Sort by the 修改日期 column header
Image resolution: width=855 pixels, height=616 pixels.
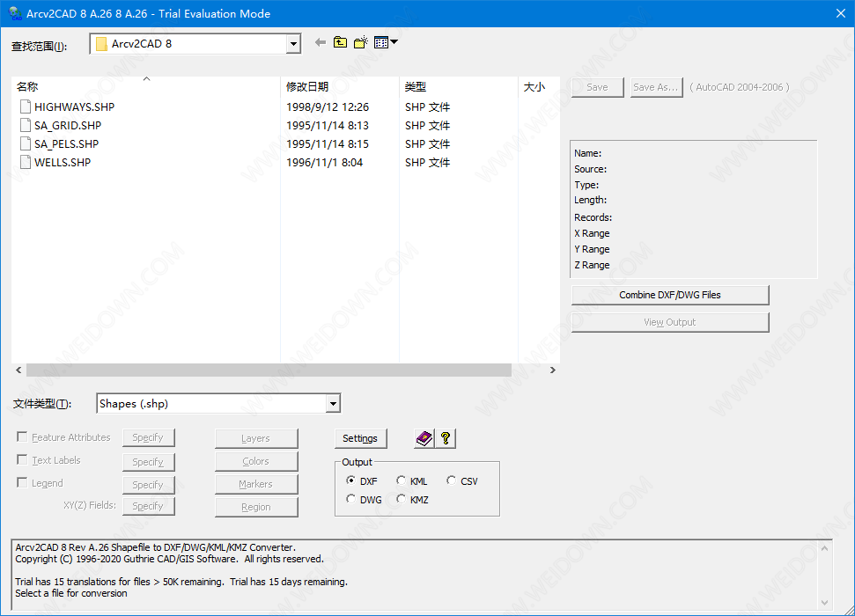[x=340, y=86]
